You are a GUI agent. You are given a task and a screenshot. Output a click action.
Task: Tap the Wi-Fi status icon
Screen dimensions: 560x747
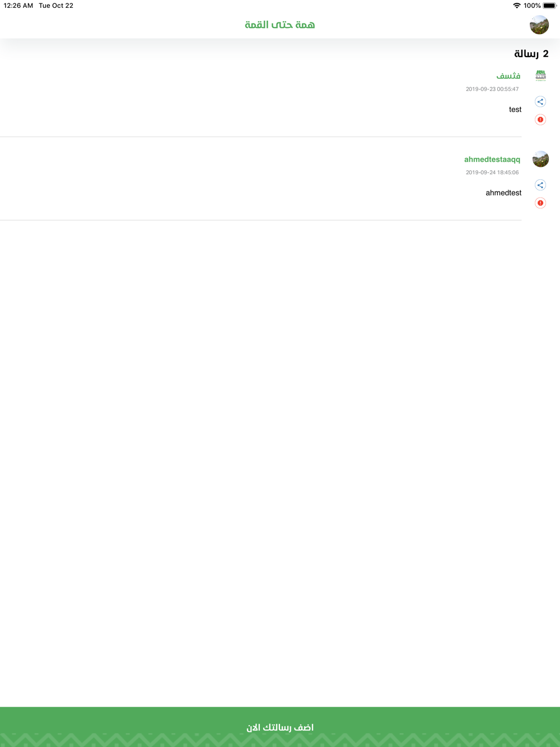[x=516, y=6]
